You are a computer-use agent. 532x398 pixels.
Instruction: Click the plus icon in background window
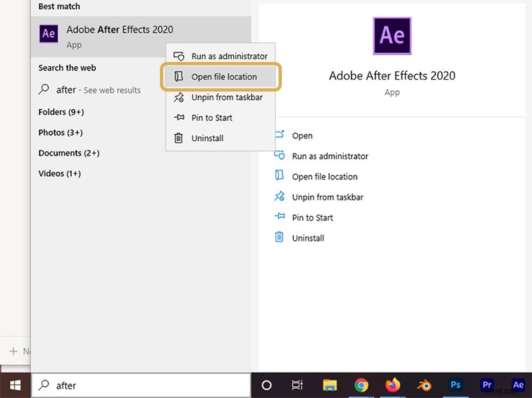pos(13,352)
